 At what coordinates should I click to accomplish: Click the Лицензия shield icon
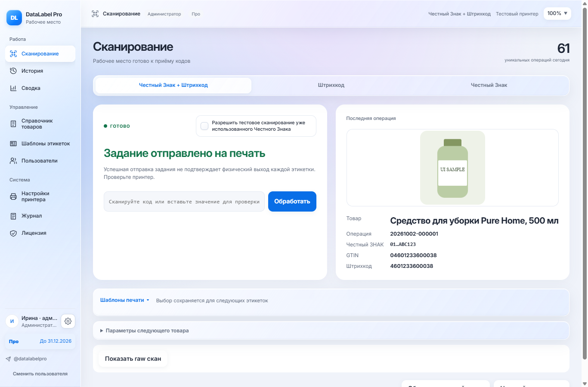click(x=13, y=233)
